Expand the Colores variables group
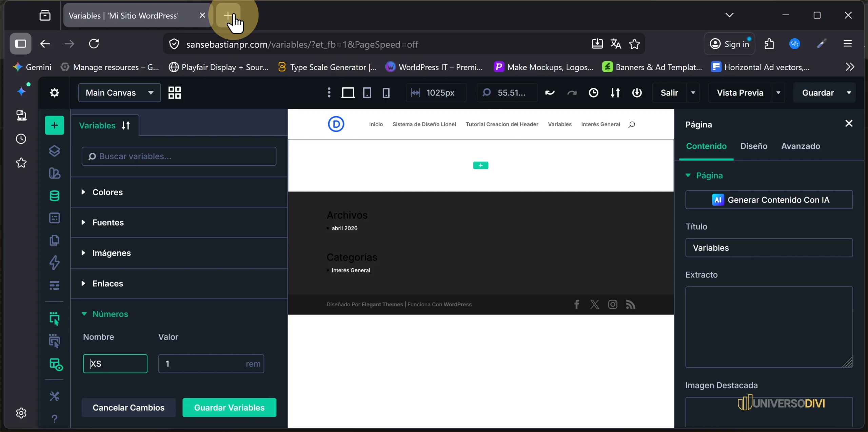The image size is (868, 432). point(179,192)
